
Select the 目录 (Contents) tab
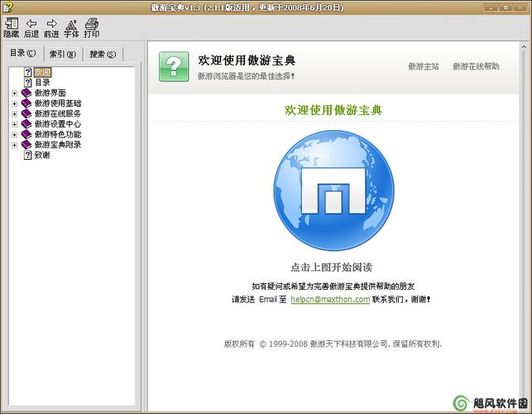click(x=22, y=54)
